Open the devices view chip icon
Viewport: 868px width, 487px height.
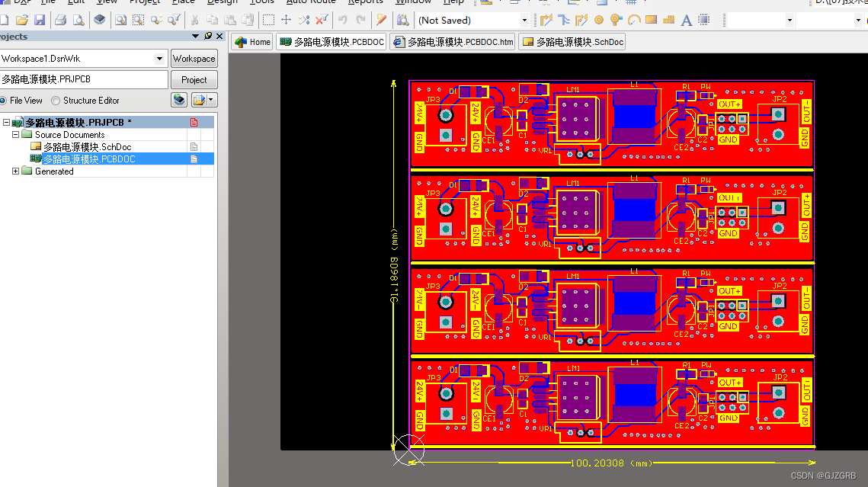click(100, 21)
